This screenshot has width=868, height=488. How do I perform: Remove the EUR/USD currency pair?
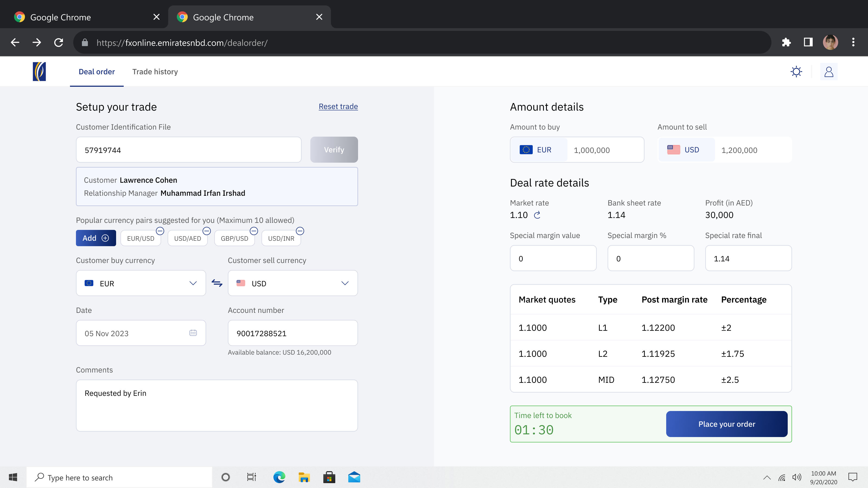pyautogui.click(x=160, y=231)
